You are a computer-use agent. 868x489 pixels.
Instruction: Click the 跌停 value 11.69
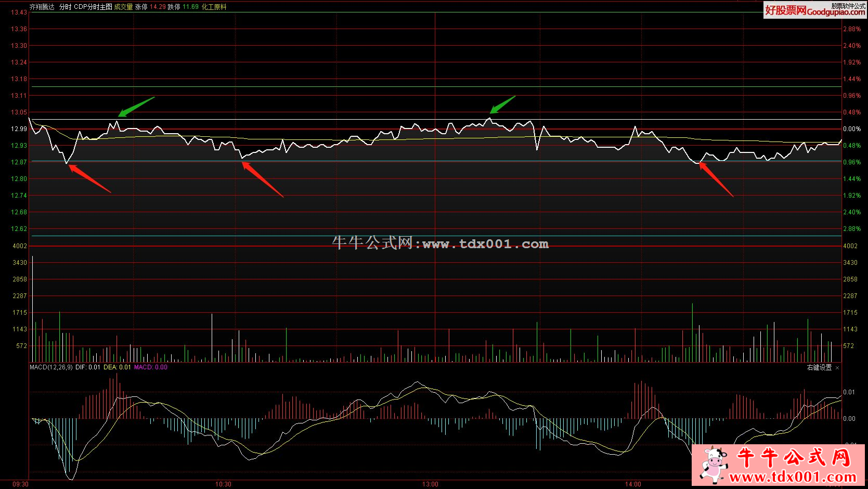click(x=190, y=7)
